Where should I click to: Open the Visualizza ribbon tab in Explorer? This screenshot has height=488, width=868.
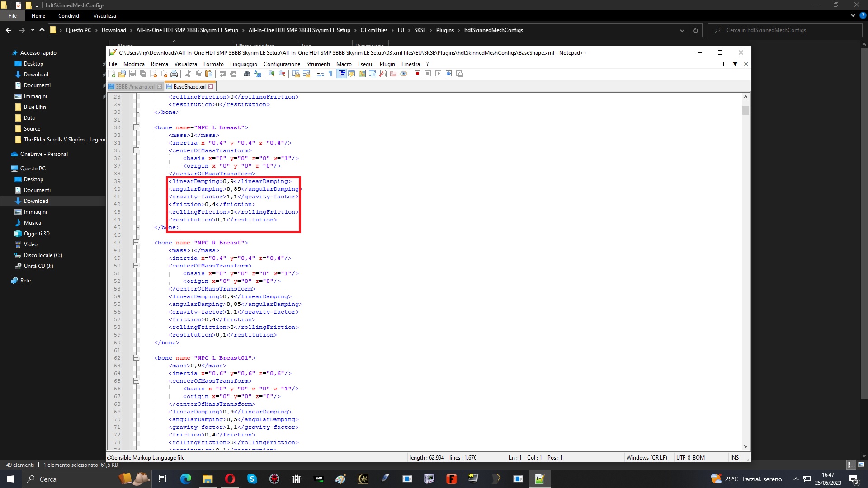pyautogui.click(x=105, y=16)
